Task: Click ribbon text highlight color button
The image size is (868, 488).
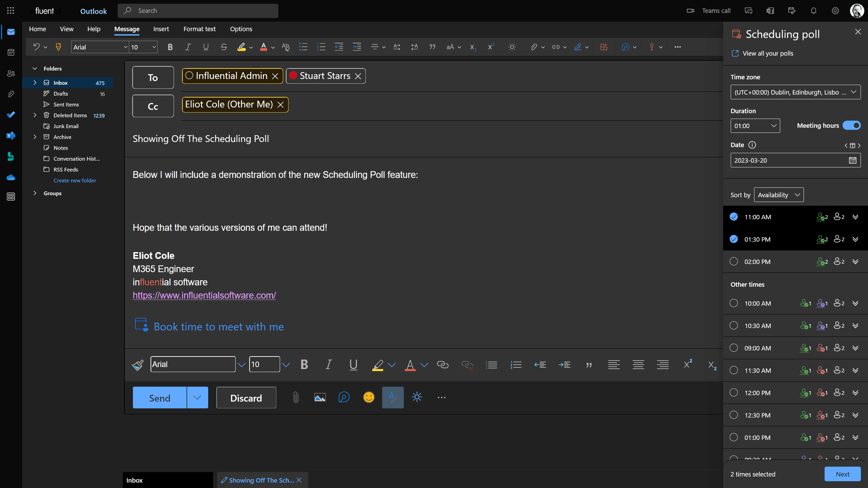Action: click(x=241, y=47)
